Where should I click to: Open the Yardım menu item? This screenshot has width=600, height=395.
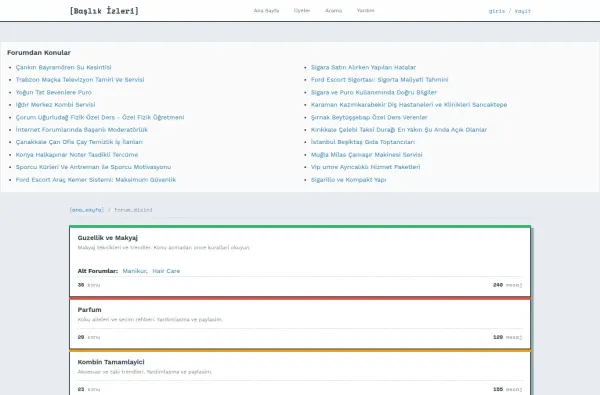pyautogui.click(x=365, y=10)
